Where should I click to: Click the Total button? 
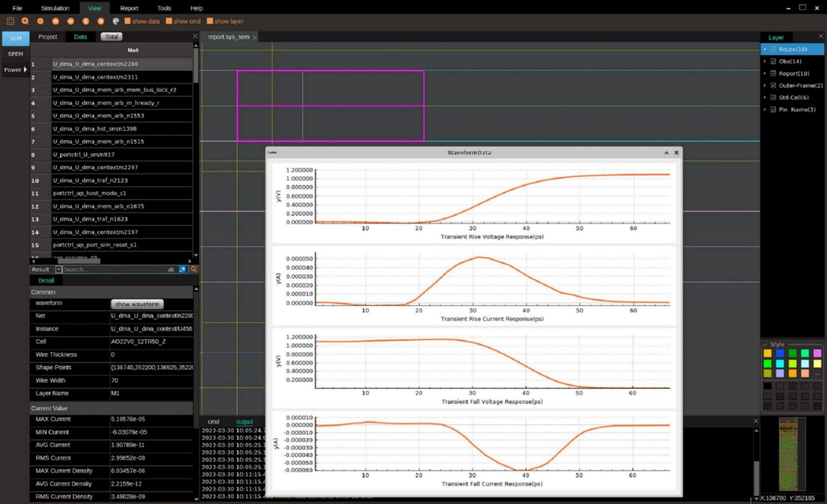111,37
